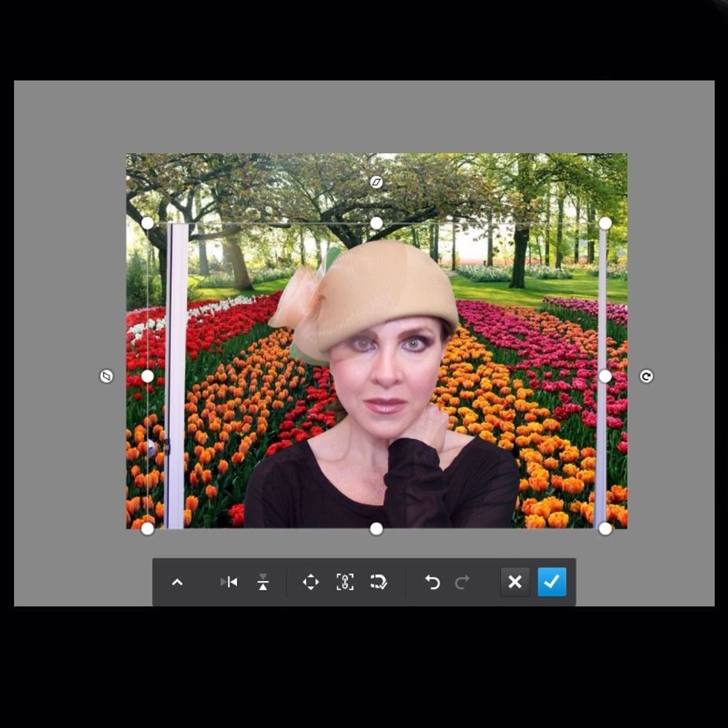Expand the transform toolbar with the up chevron
The height and width of the screenshot is (728, 728).
point(177,582)
